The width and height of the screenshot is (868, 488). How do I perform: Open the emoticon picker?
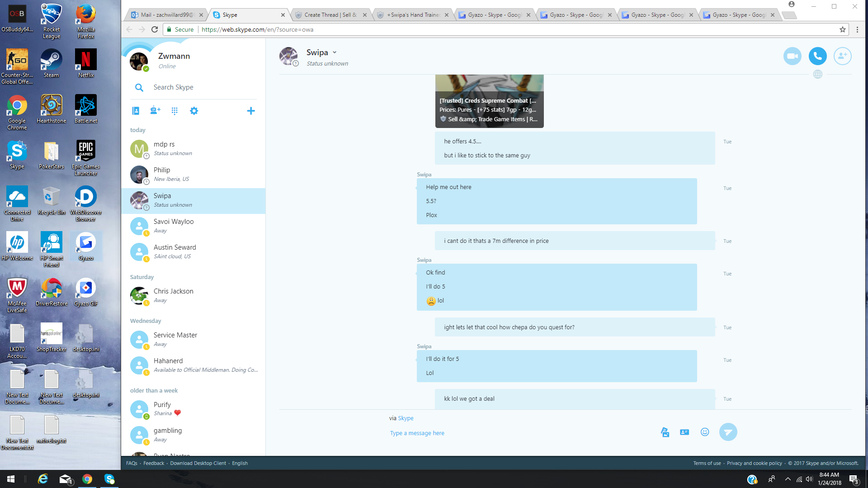click(705, 432)
